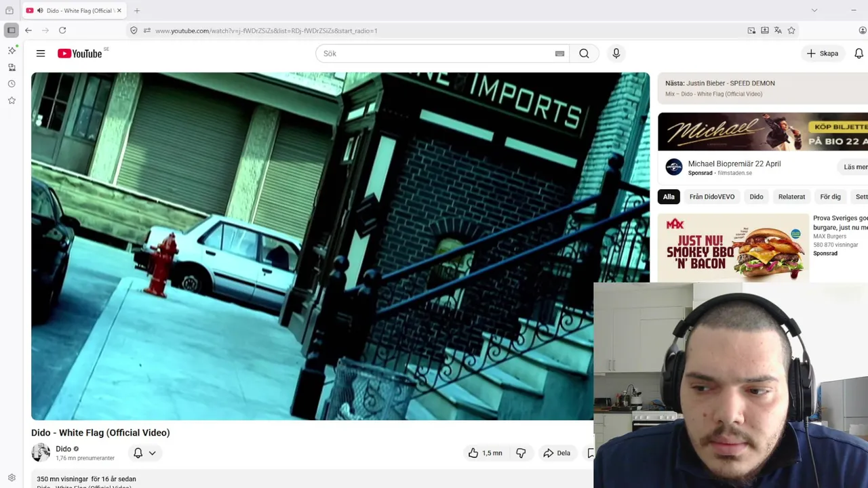Viewport: 868px width, 488px height.
Task: Close the Dido White Flag tab
Action: click(x=119, y=11)
